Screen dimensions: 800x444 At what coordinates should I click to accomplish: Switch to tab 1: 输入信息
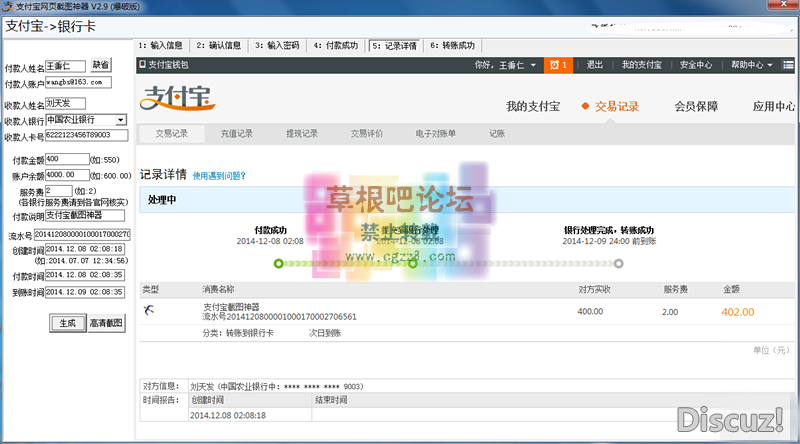coord(161,45)
